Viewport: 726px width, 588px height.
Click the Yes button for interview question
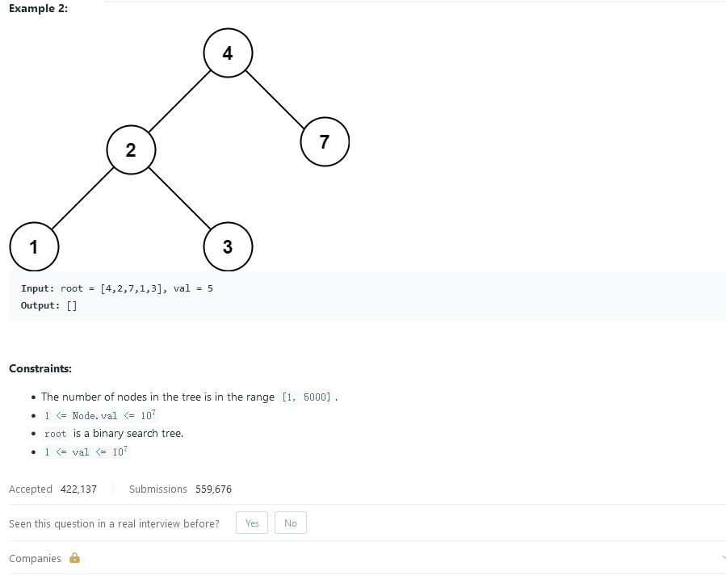pos(252,523)
